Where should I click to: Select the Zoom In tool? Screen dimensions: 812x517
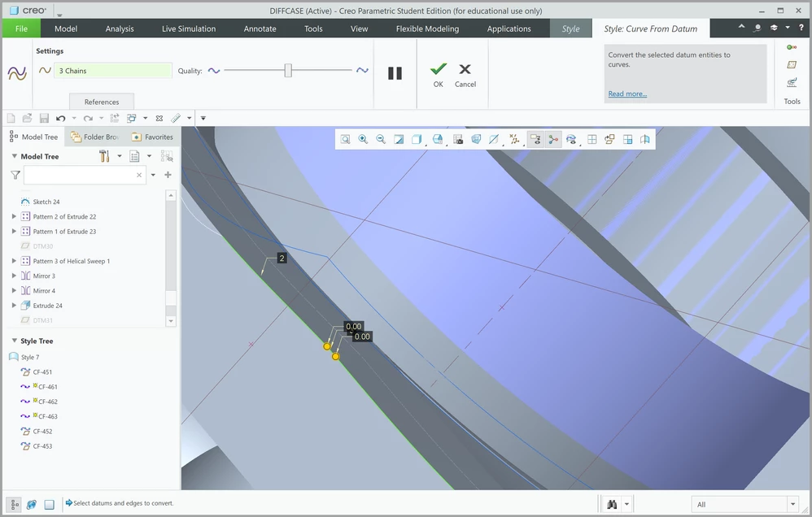click(x=363, y=138)
